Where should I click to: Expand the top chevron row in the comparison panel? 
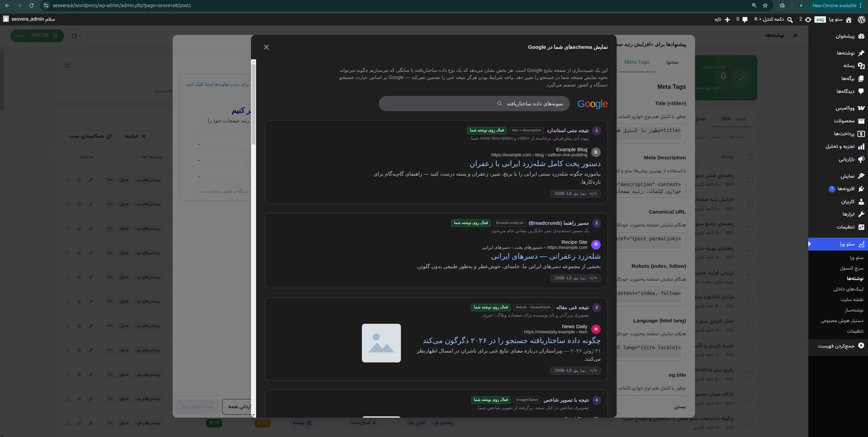199,144
